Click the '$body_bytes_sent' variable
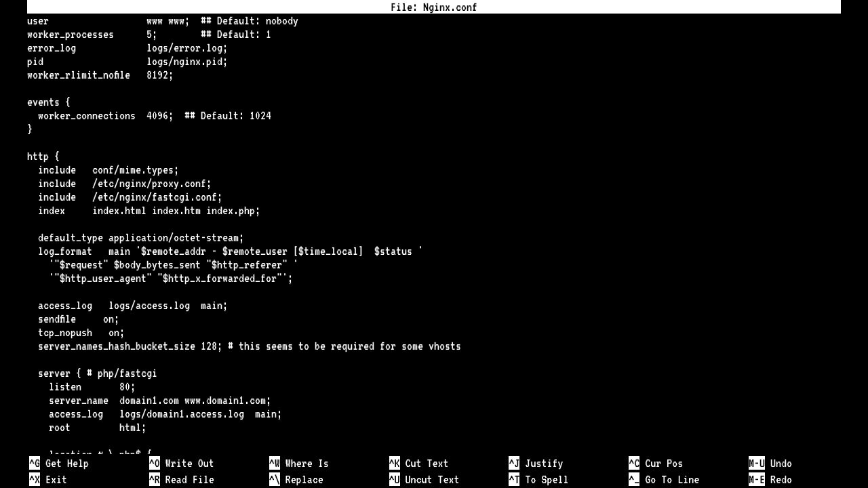Image resolution: width=868 pixels, height=488 pixels. point(157,265)
